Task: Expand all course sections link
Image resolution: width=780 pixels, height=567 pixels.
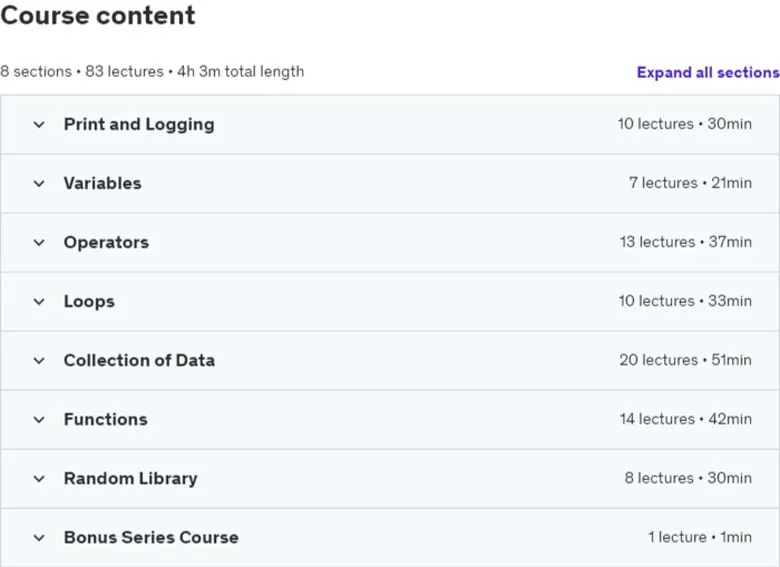Action: click(708, 73)
